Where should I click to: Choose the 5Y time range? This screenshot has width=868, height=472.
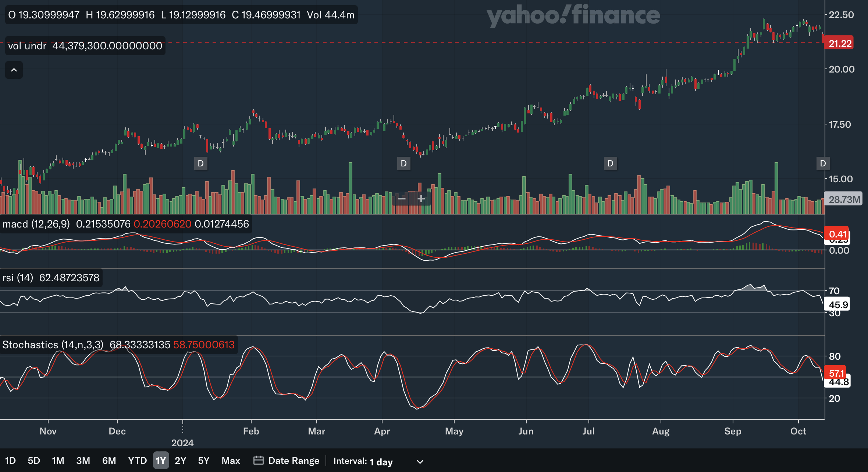coord(203,461)
